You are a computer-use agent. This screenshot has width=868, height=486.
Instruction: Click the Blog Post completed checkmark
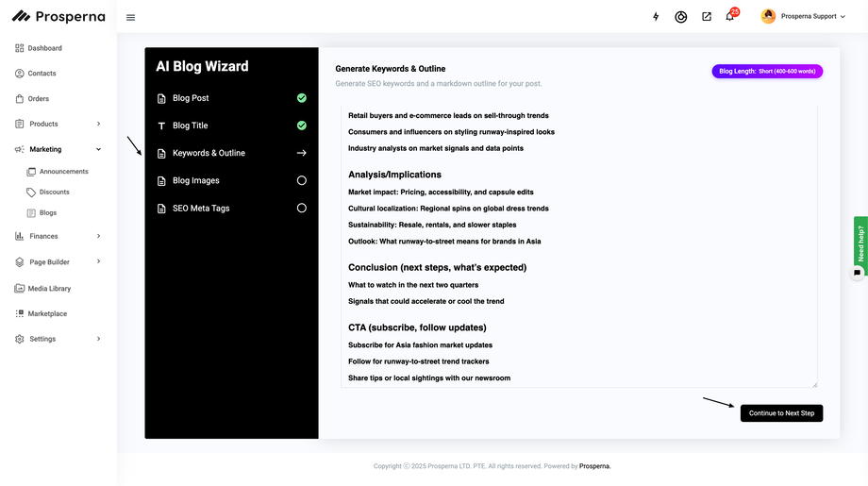tap(302, 98)
